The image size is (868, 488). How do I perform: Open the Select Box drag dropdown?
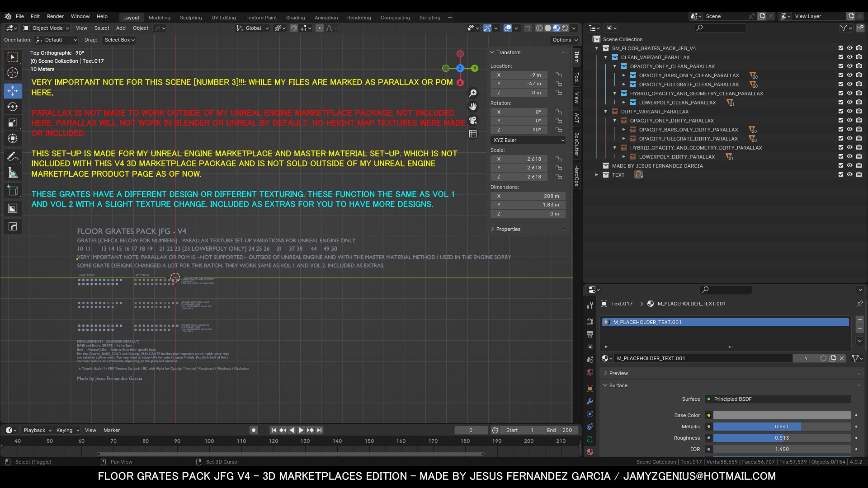(119, 40)
